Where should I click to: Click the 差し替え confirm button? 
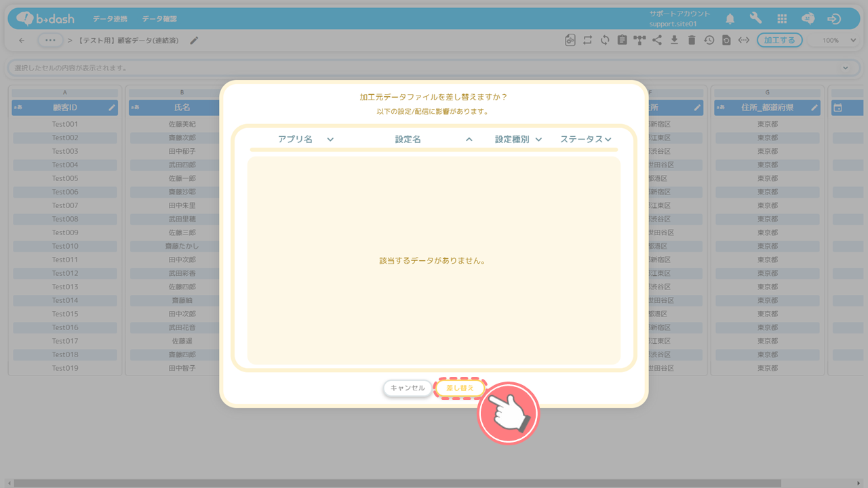coord(460,388)
